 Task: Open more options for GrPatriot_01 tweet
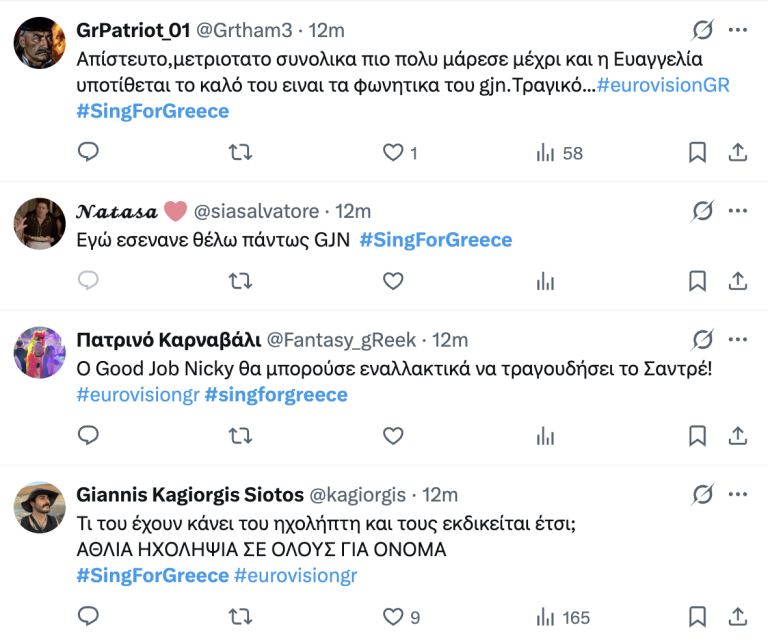[x=738, y=30]
